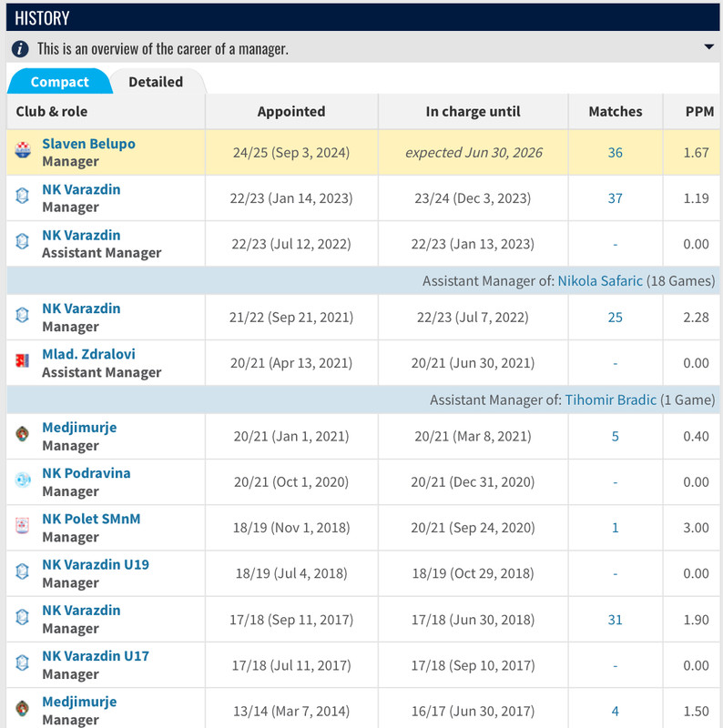Open the NK Varazdin U17 link

point(96,656)
